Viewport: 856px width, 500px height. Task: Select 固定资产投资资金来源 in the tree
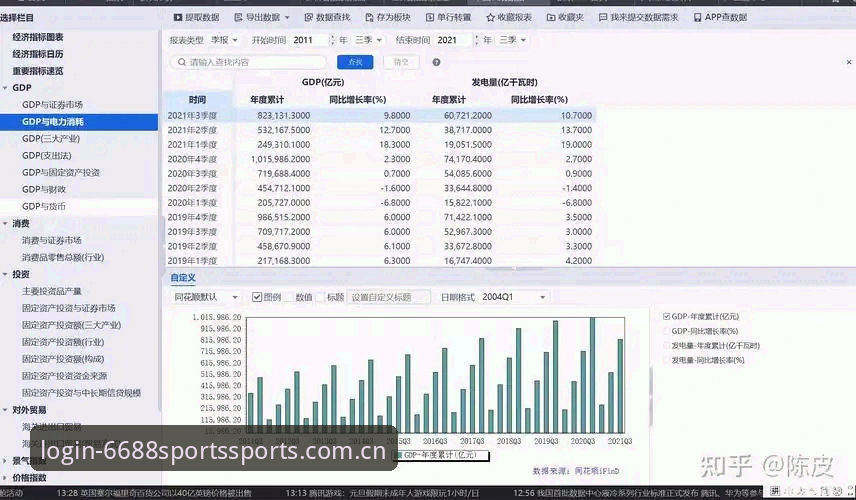64,376
